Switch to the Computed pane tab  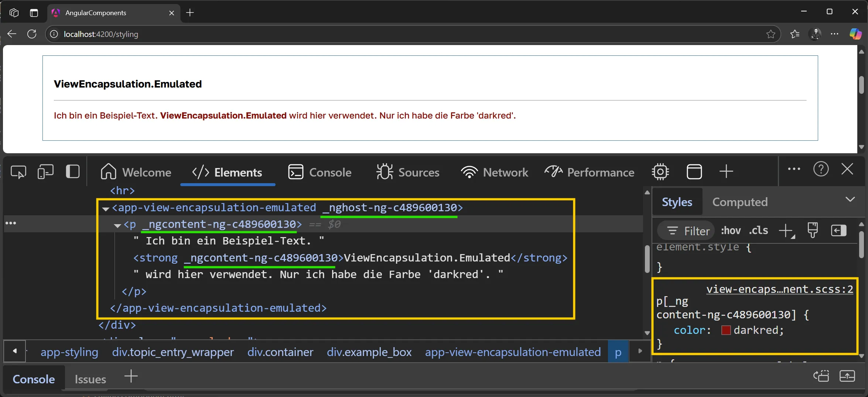[740, 202]
